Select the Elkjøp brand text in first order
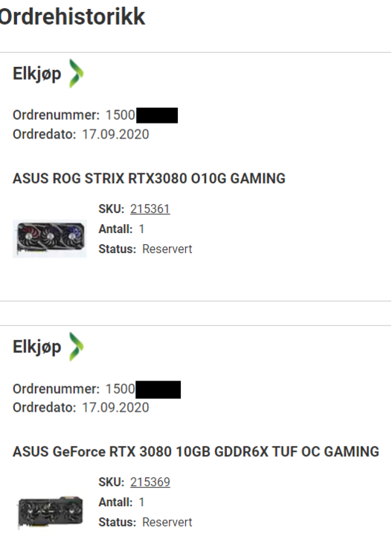The height and width of the screenshot is (536, 392). pos(37,74)
